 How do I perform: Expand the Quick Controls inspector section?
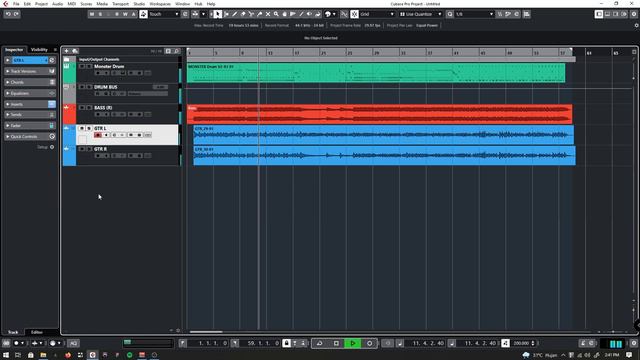point(30,136)
